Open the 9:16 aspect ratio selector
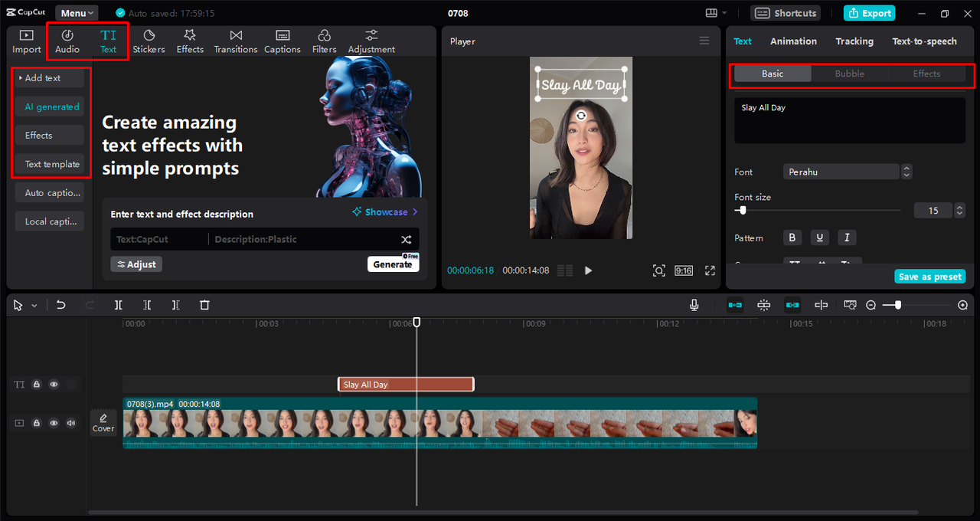This screenshot has height=521, width=980. (x=684, y=270)
